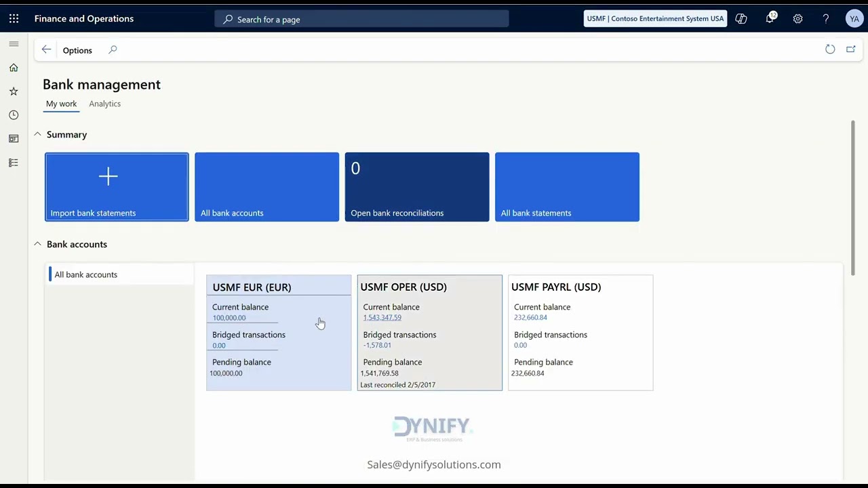Click Last reconciled 2/5/2017 text
Screen dimensions: 868x488
tap(398, 385)
